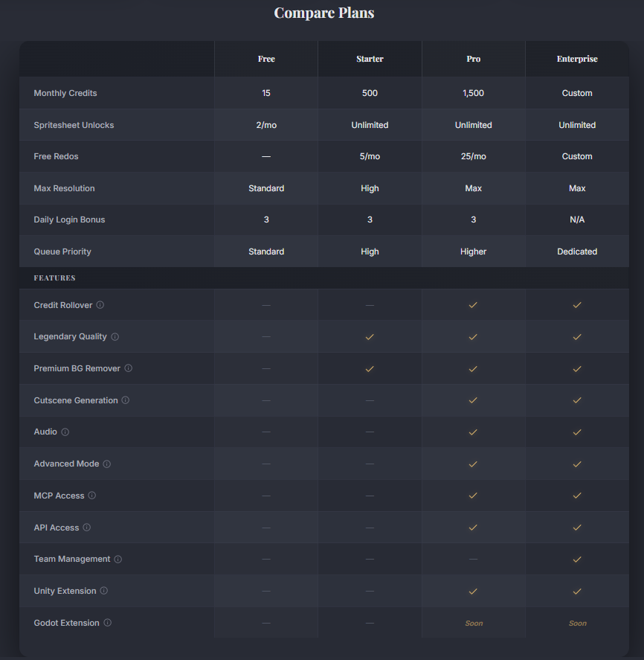644x660 pixels.
Task: Click Team Management info icon
Action: coord(118,559)
